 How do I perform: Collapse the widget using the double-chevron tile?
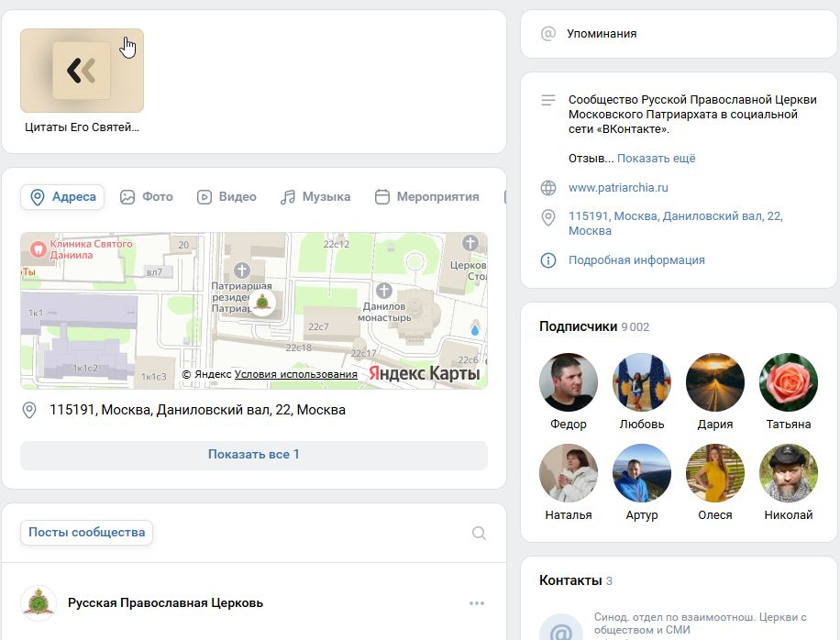(x=82, y=69)
